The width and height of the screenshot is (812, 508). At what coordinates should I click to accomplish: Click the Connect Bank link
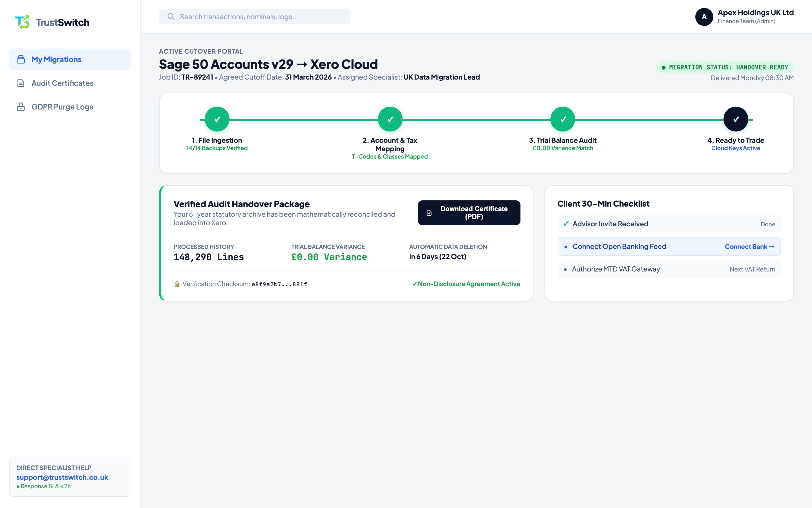(749, 247)
